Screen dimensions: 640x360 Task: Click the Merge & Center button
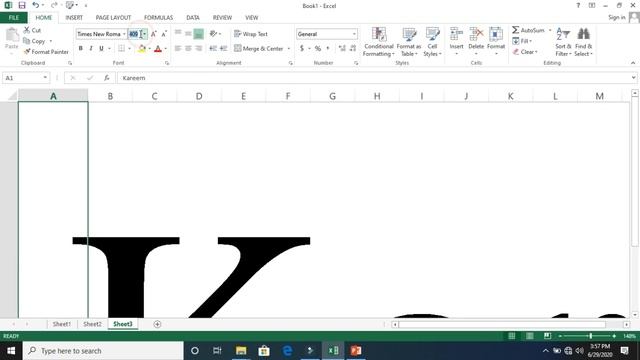pyautogui.click(x=259, y=49)
